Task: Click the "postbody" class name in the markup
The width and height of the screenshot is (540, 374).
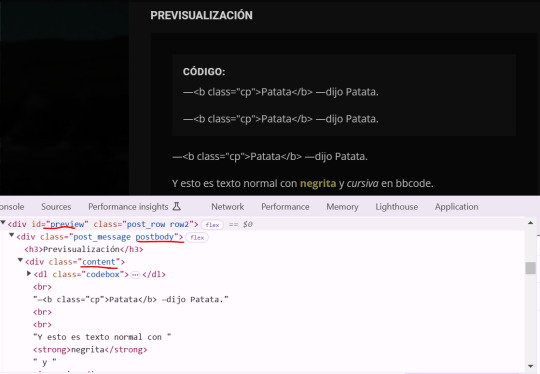Action: pyautogui.click(x=155, y=237)
